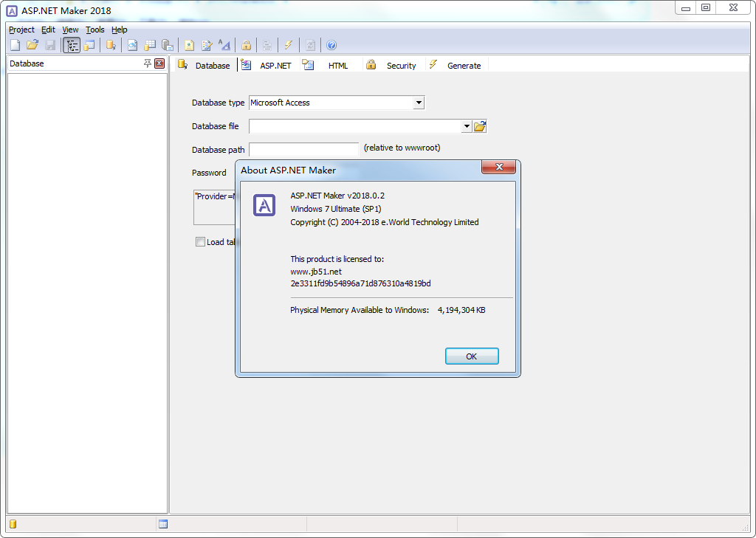
Task: Click the greyed Save Project floppy disk icon
Action: [x=50, y=45]
